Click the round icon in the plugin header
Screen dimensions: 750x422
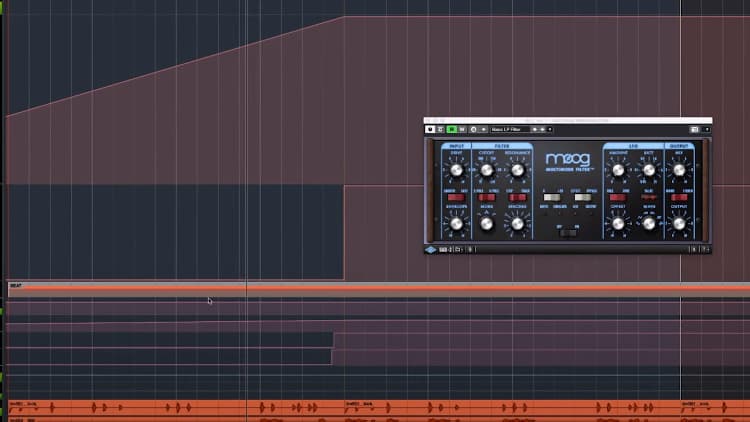pyautogui.click(x=474, y=130)
